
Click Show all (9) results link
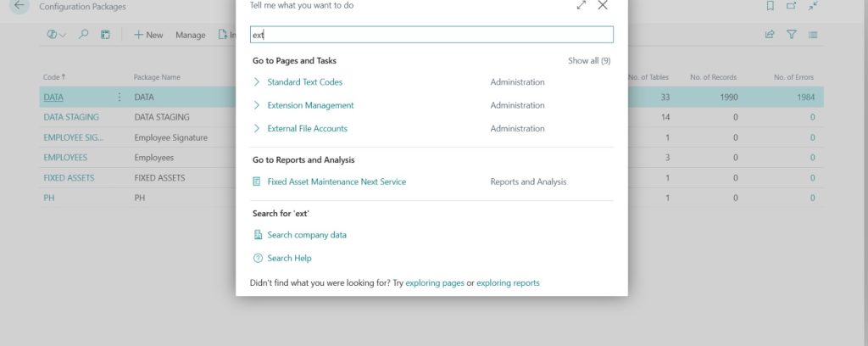589,61
